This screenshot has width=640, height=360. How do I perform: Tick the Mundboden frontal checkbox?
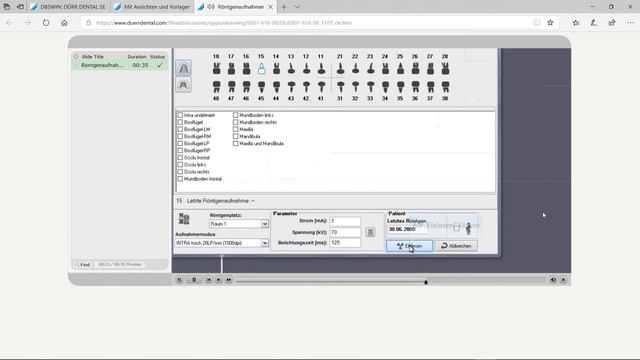(x=180, y=179)
